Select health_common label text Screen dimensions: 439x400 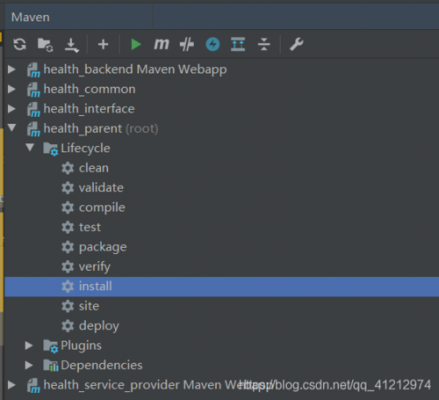pos(89,89)
